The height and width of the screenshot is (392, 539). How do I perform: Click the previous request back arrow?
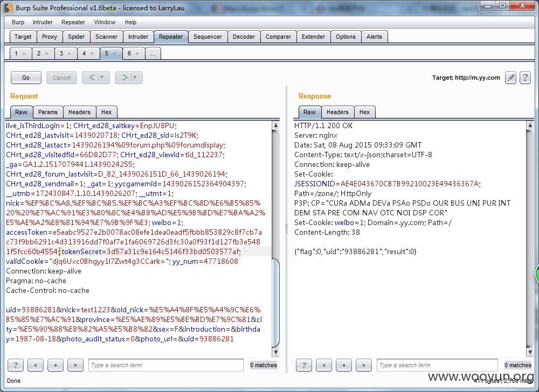92,78
